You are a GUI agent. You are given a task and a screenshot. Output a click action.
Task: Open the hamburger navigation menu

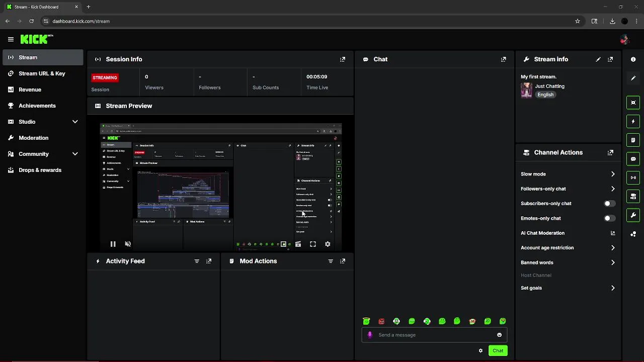point(11,39)
